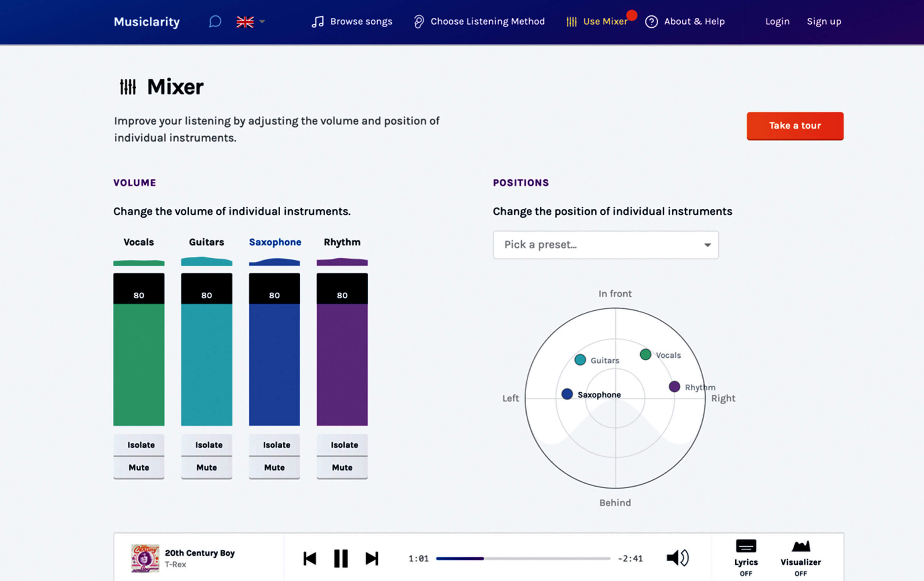The width and height of the screenshot is (924, 581).
Task: Open the Pick a preset dropdown
Action: click(x=606, y=245)
